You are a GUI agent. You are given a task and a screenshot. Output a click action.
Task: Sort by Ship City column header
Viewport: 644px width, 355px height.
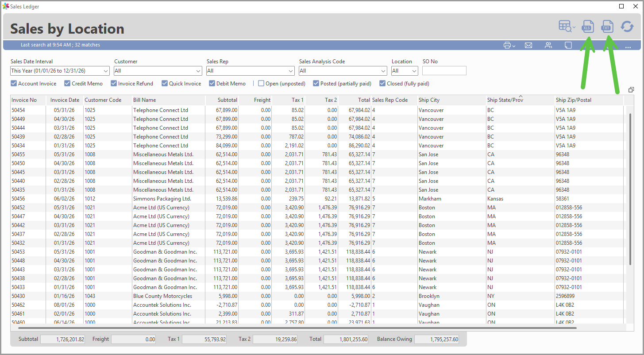coord(452,100)
